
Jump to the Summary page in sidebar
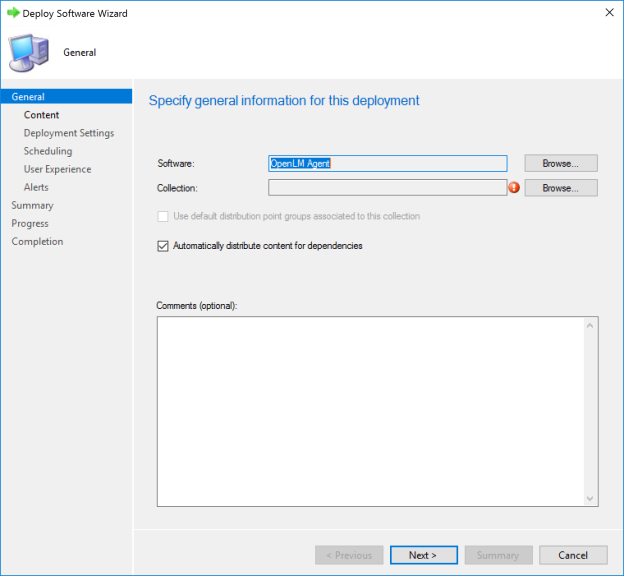(x=32, y=205)
